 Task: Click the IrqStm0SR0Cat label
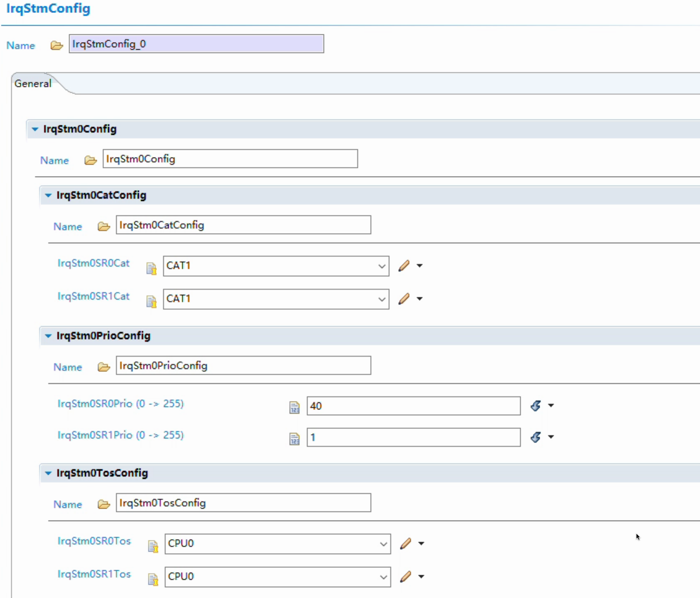93,263
